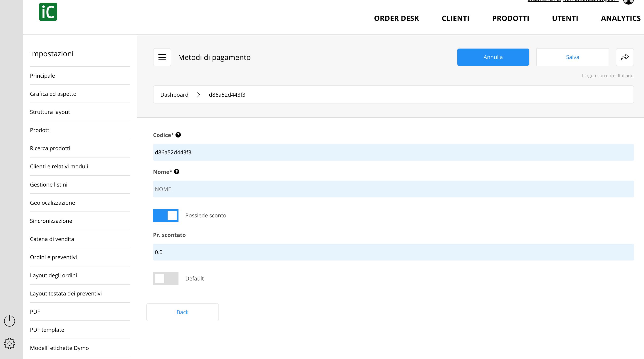Click the power logout icon
The width and height of the screenshot is (644, 359).
click(10, 321)
